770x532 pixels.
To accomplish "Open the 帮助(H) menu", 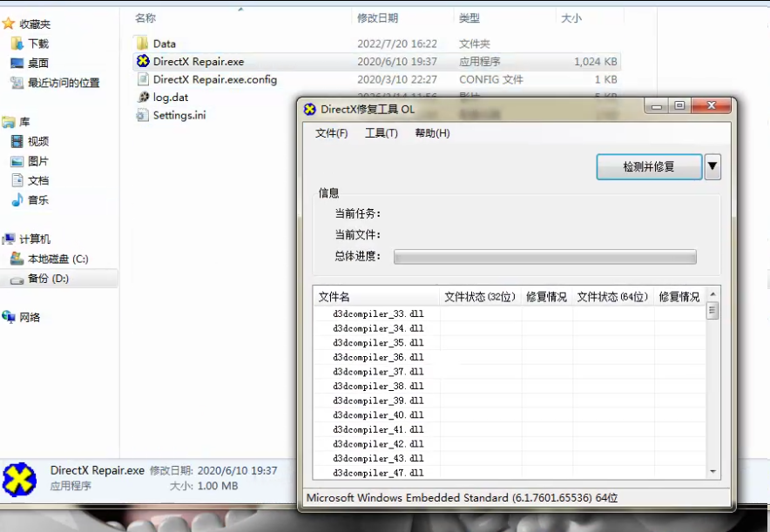I will tap(432, 133).
